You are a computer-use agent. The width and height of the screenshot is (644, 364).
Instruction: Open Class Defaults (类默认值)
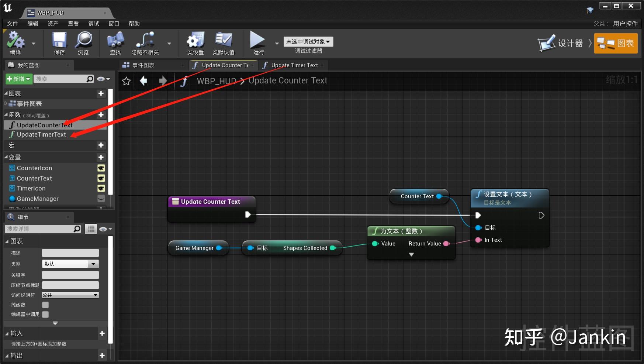tap(223, 42)
